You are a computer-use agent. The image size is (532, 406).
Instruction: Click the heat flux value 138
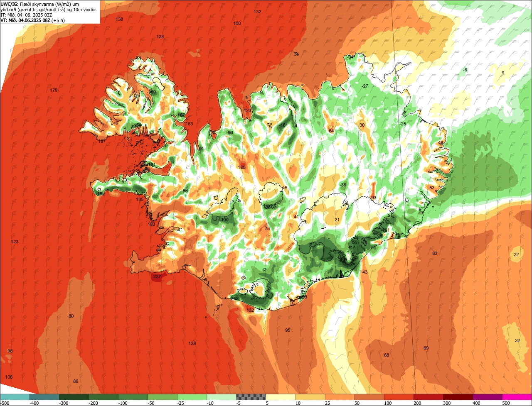[x=119, y=20]
